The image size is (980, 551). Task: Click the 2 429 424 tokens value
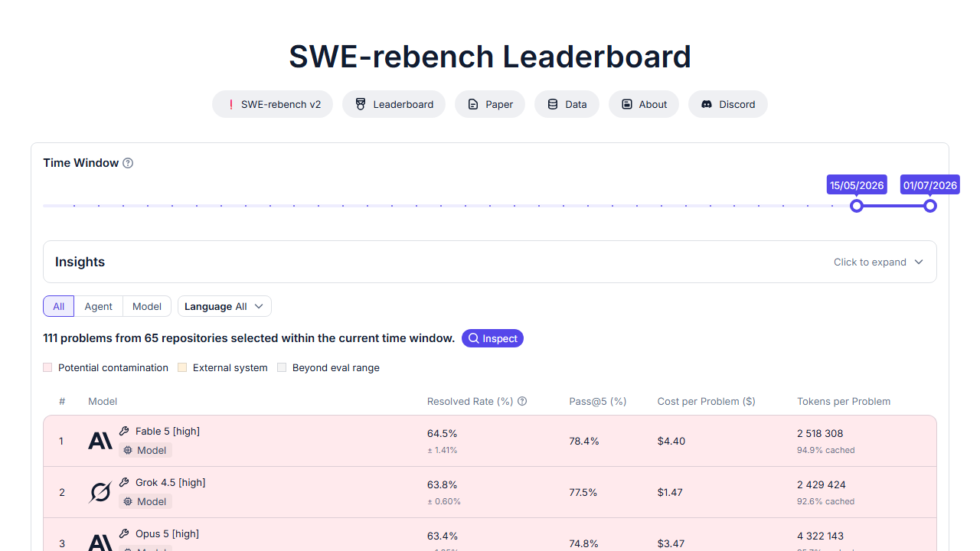821,484
